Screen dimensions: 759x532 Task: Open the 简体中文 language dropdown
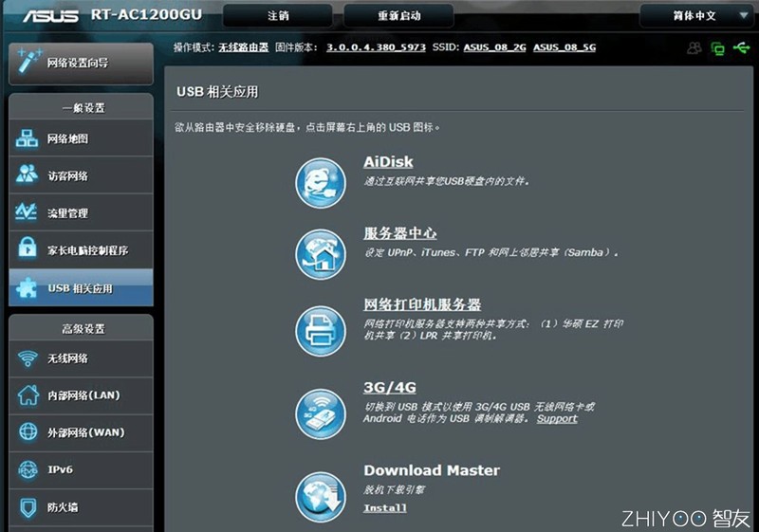click(x=697, y=15)
